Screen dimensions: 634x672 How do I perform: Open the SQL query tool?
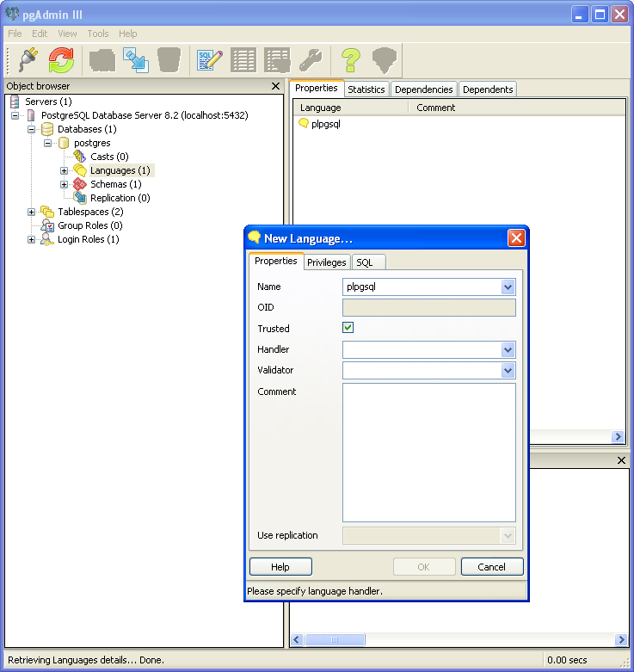tap(210, 59)
